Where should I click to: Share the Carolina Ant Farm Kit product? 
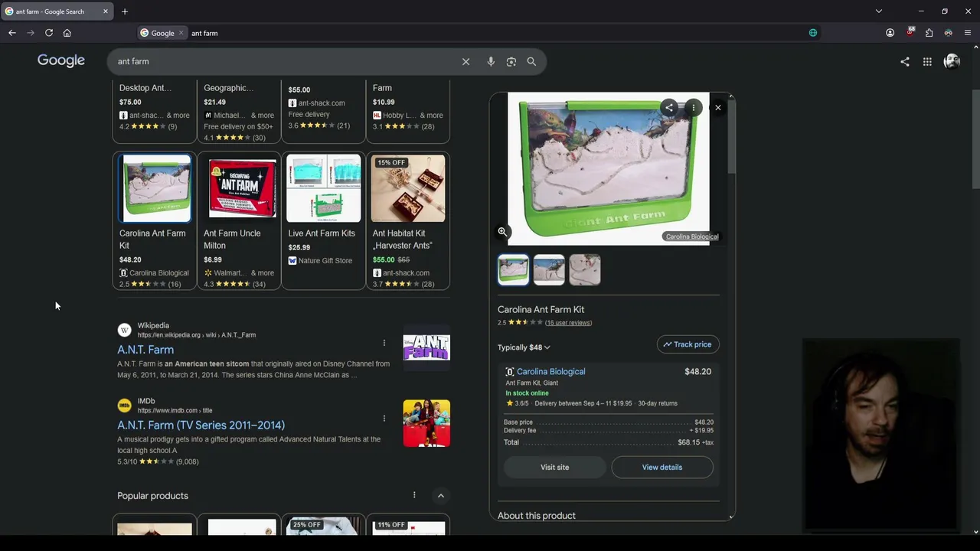(669, 108)
